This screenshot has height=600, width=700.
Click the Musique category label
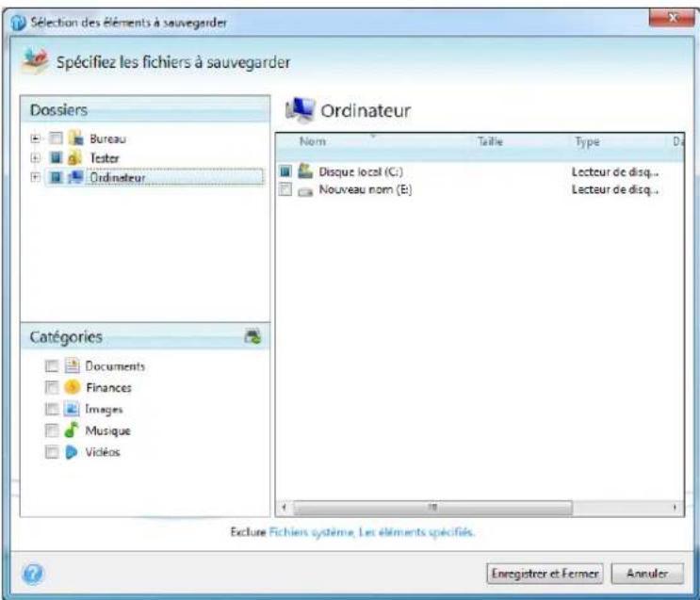point(108,430)
